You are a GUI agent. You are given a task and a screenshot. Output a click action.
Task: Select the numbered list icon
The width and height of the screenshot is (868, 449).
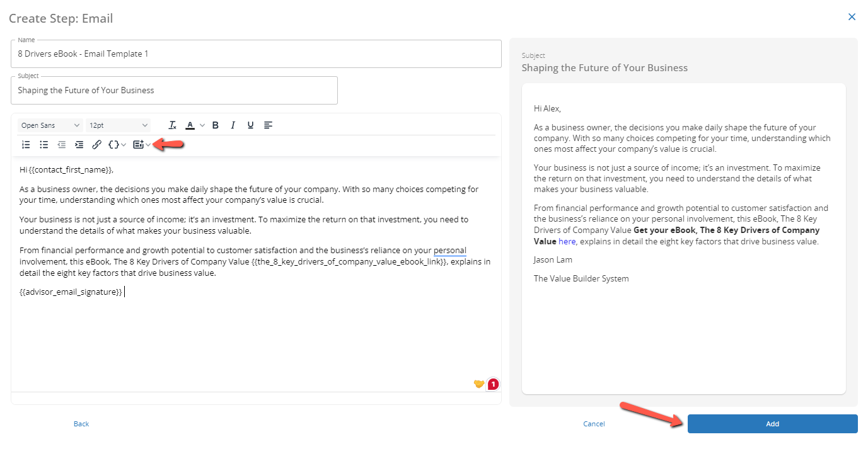(x=26, y=144)
